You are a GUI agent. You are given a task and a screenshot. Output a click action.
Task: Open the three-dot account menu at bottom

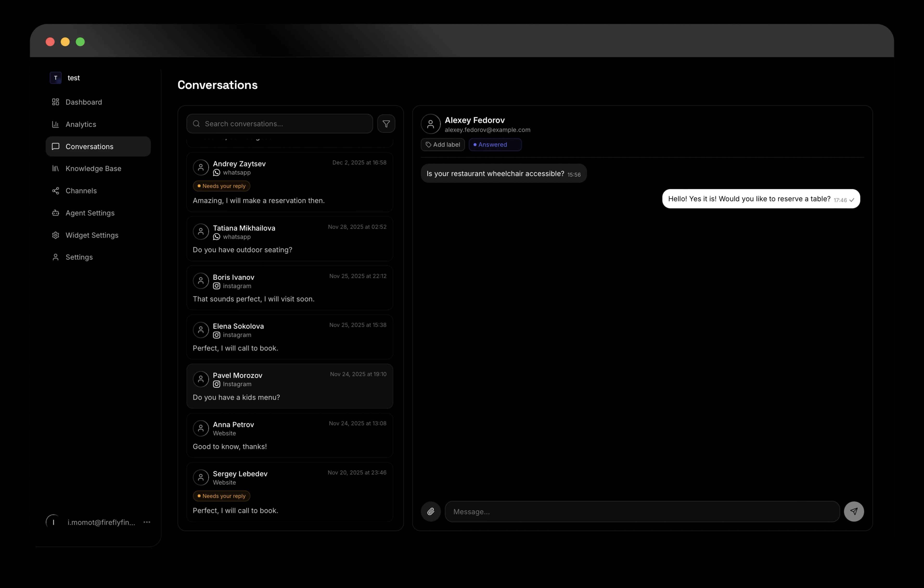147,522
